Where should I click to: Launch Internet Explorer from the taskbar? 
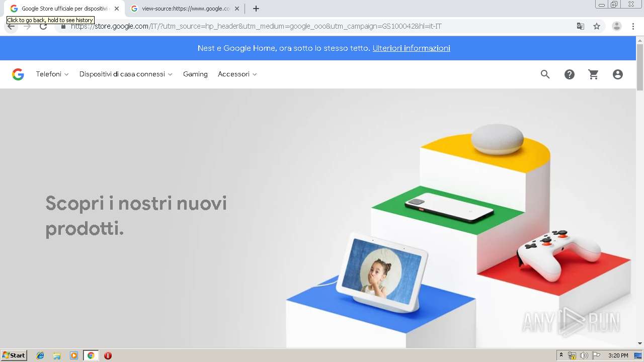40,355
